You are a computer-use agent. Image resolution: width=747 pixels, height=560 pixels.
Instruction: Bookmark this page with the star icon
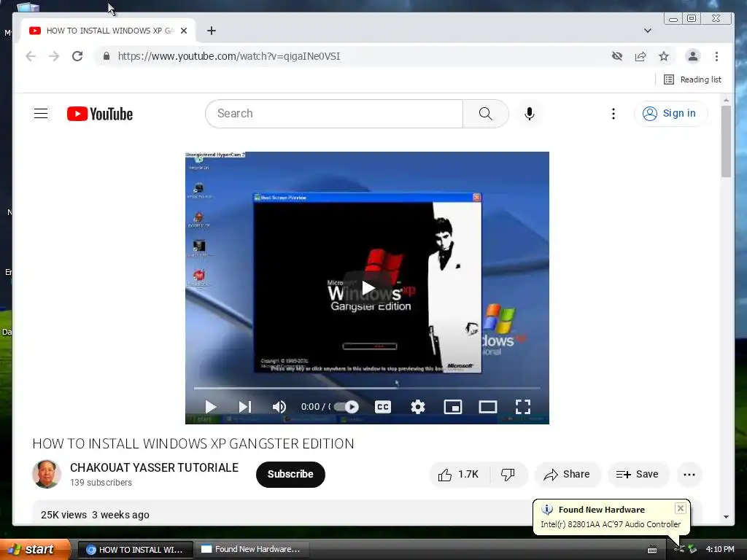(664, 56)
